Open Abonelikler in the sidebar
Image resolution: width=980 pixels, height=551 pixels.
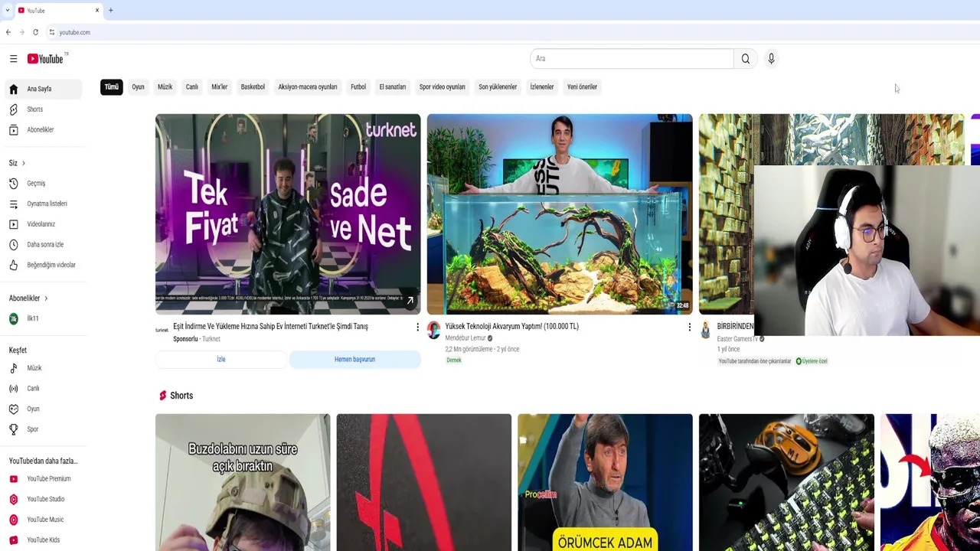pyautogui.click(x=42, y=130)
